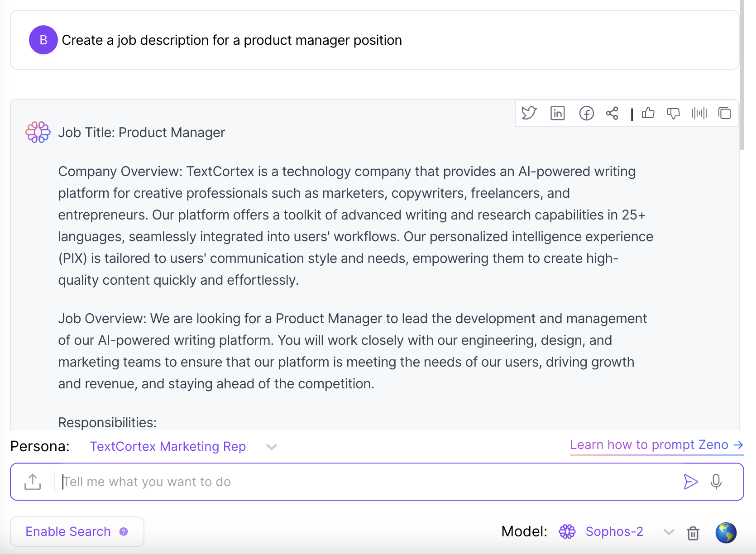Click the Job Overview paragraph
756x554 pixels.
click(353, 351)
